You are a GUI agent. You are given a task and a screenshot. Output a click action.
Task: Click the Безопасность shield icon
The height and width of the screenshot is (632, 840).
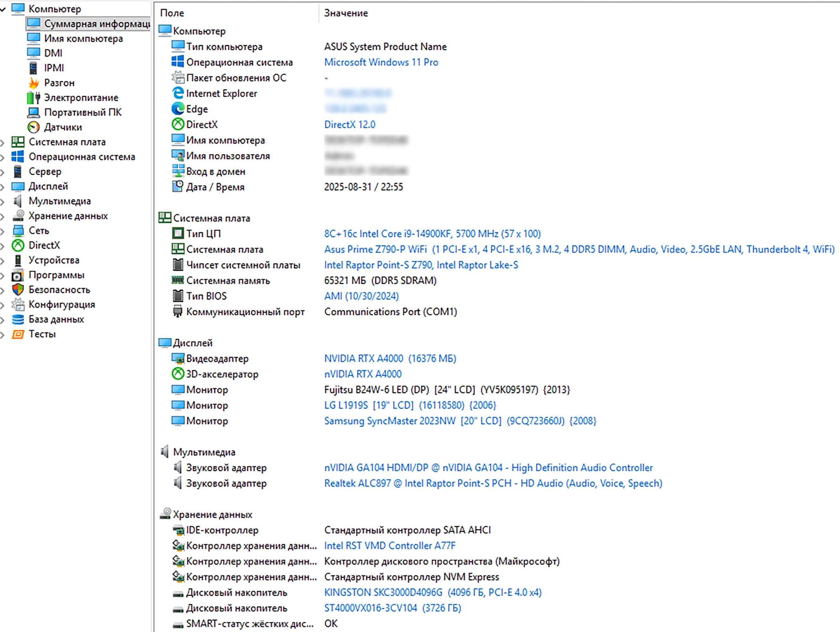[x=18, y=290]
